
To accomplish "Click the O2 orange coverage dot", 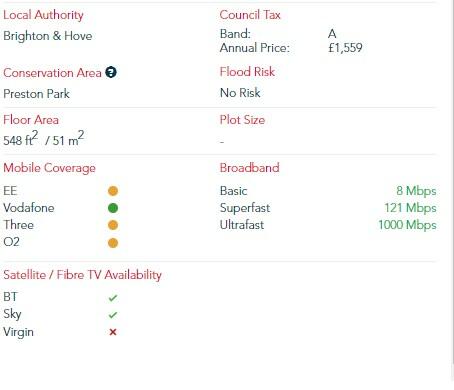I will pos(113,243).
